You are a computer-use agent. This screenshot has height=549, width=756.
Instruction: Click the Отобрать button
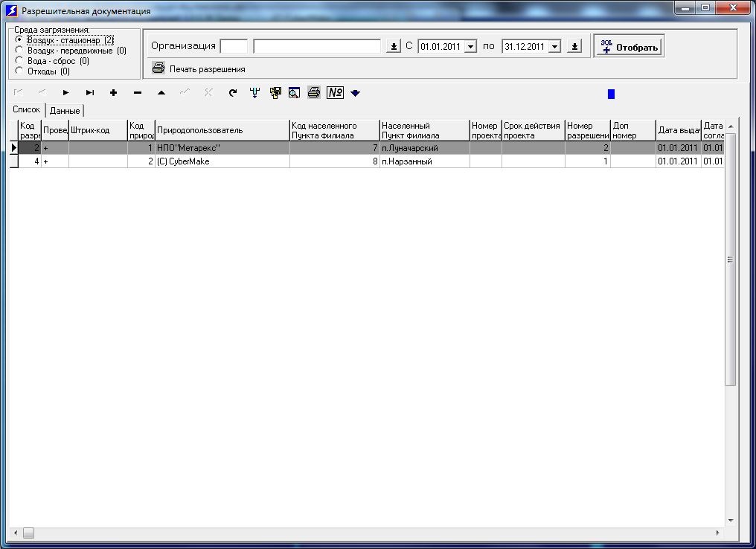click(x=629, y=46)
